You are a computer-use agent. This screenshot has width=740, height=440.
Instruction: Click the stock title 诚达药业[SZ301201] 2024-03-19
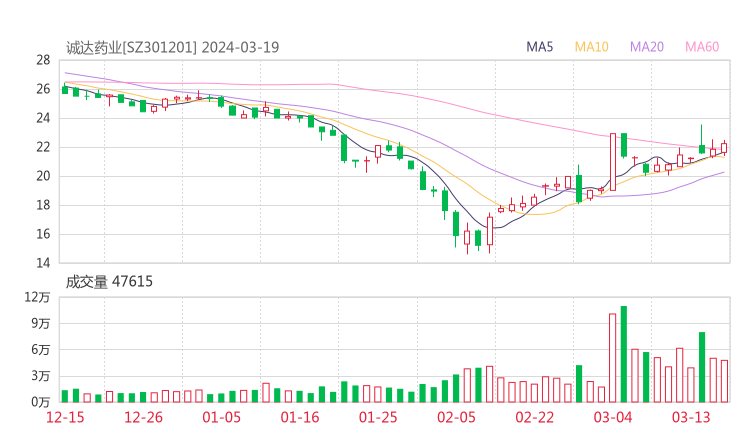[x=173, y=48]
